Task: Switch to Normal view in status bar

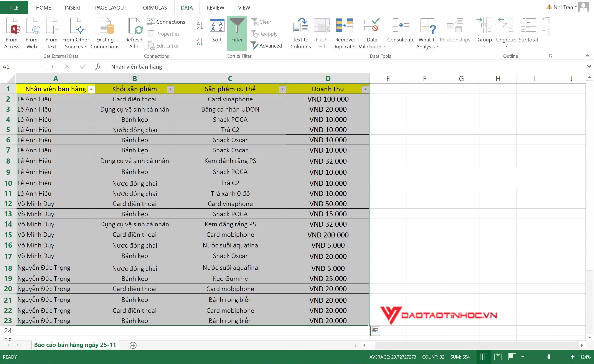Action: [x=483, y=357]
